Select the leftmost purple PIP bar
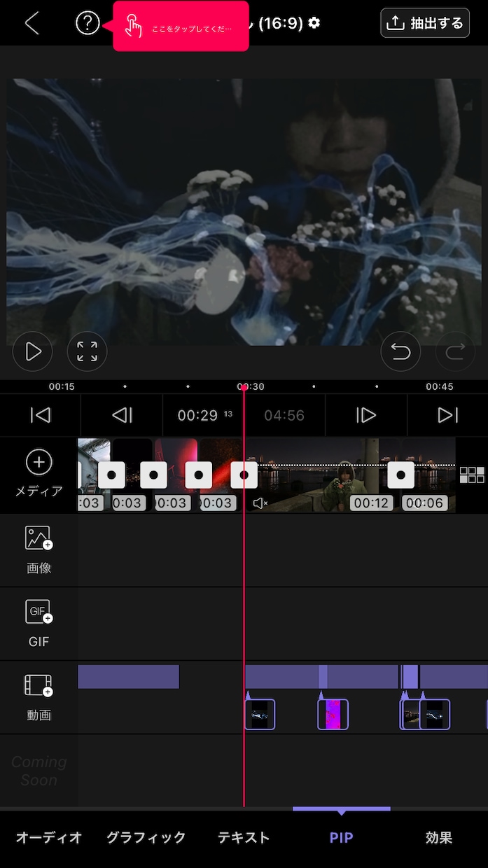Viewport: 488px width, 868px height. pos(128,677)
